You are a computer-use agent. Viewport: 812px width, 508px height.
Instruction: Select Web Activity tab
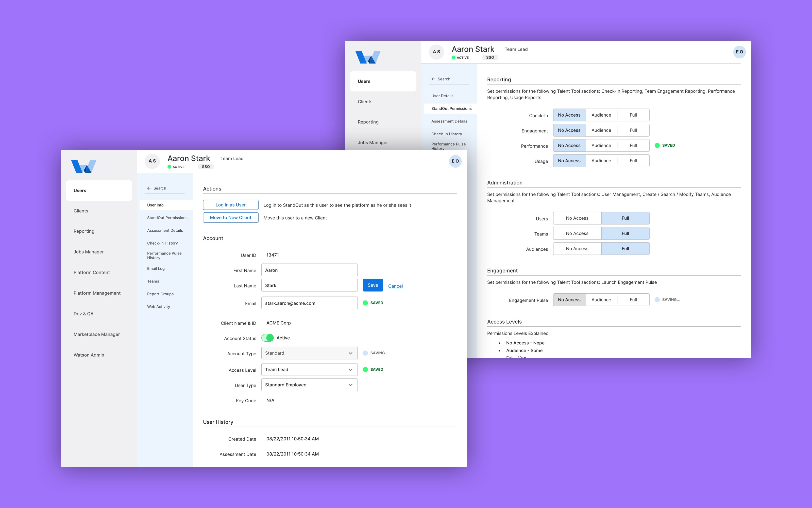159,307
